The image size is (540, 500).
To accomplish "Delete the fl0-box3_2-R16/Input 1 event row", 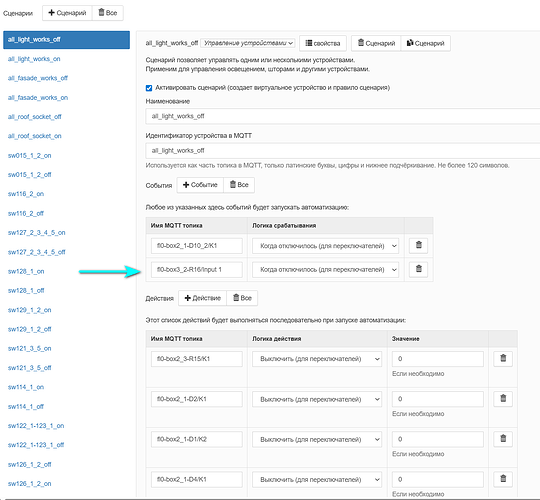I will point(418,269).
